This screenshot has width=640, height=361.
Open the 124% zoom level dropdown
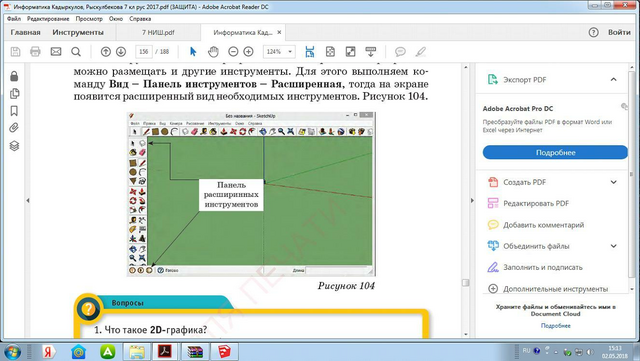point(279,51)
